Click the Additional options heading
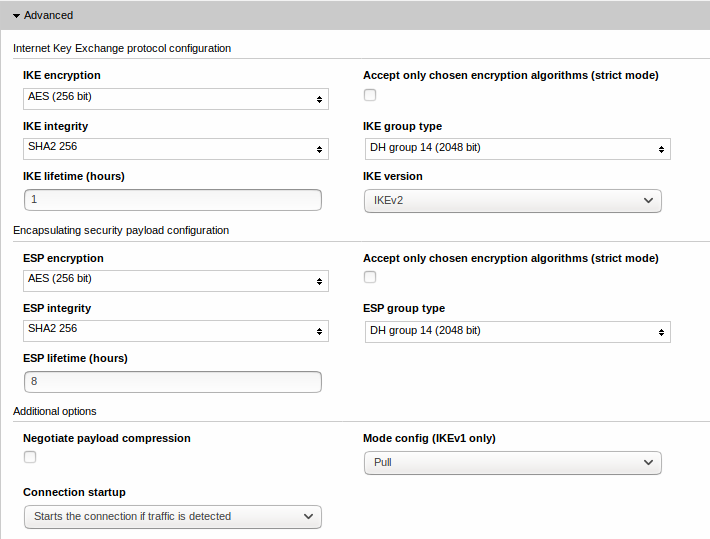The width and height of the screenshot is (710, 539). click(x=55, y=411)
